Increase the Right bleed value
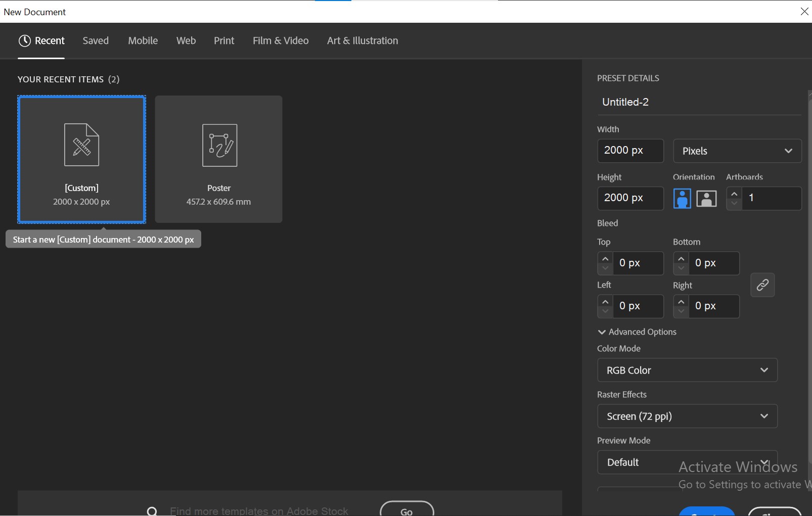 pyautogui.click(x=681, y=302)
